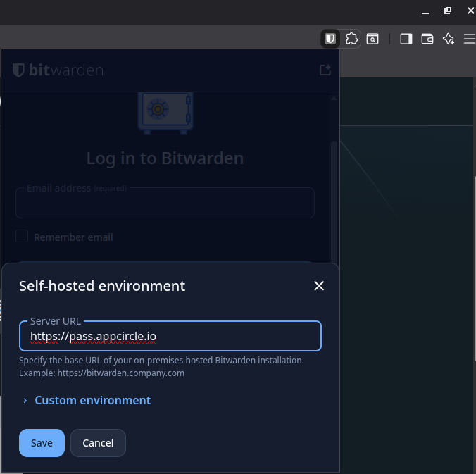Click the Server URL input field
Viewport: 476px width, 474px height.
[x=170, y=336]
